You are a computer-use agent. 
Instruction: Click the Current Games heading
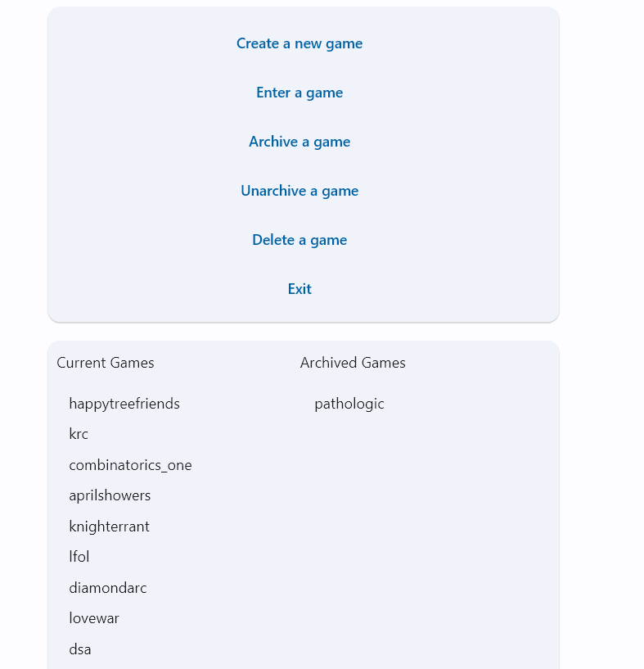click(x=106, y=363)
